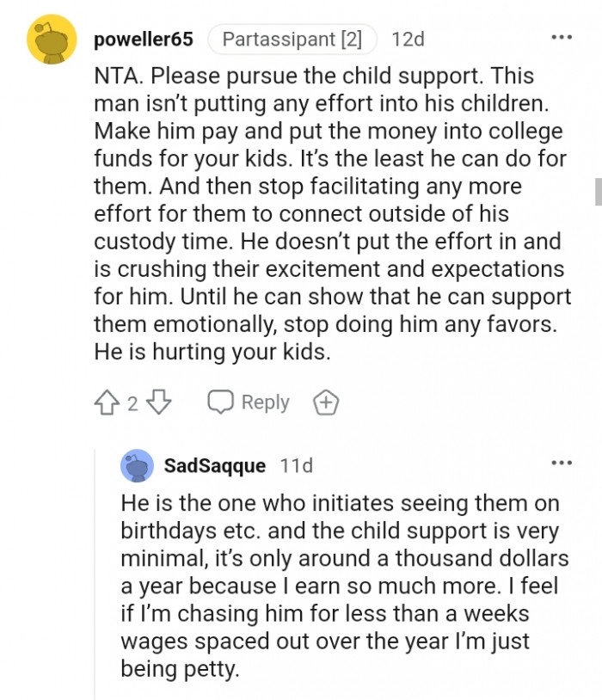The image size is (602, 700).
Task: Click the scrollbar thumb on the right edge
Action: (598, 191)
